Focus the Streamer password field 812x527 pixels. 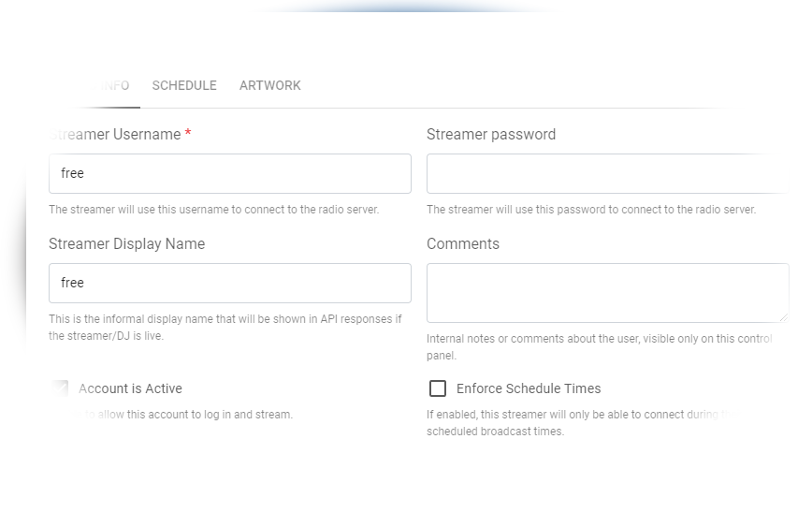pos(608,173)
